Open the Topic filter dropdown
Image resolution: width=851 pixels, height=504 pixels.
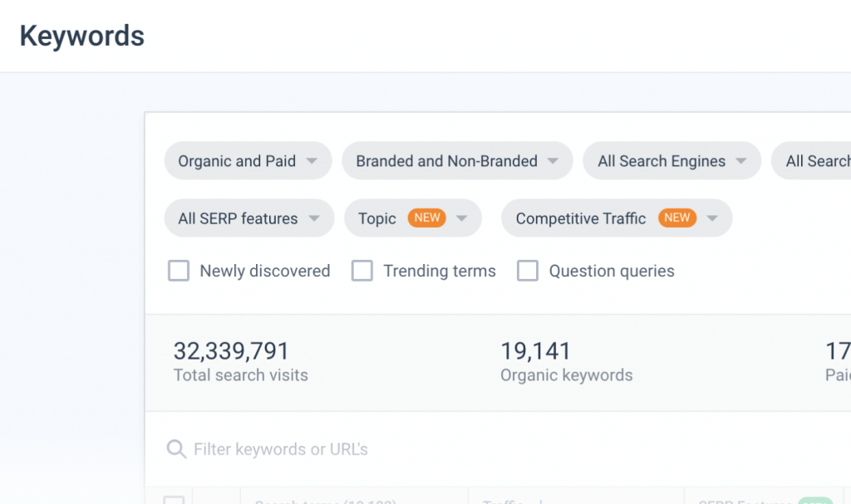(413, 218)
